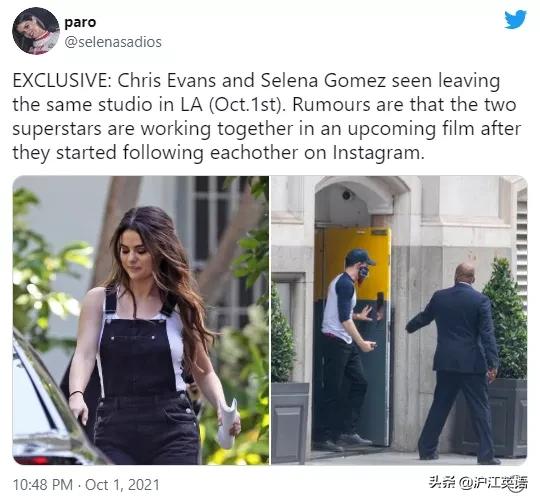Click the rolled papers in the woman's hand
The image size is (540, 501).
coord(228,425)
